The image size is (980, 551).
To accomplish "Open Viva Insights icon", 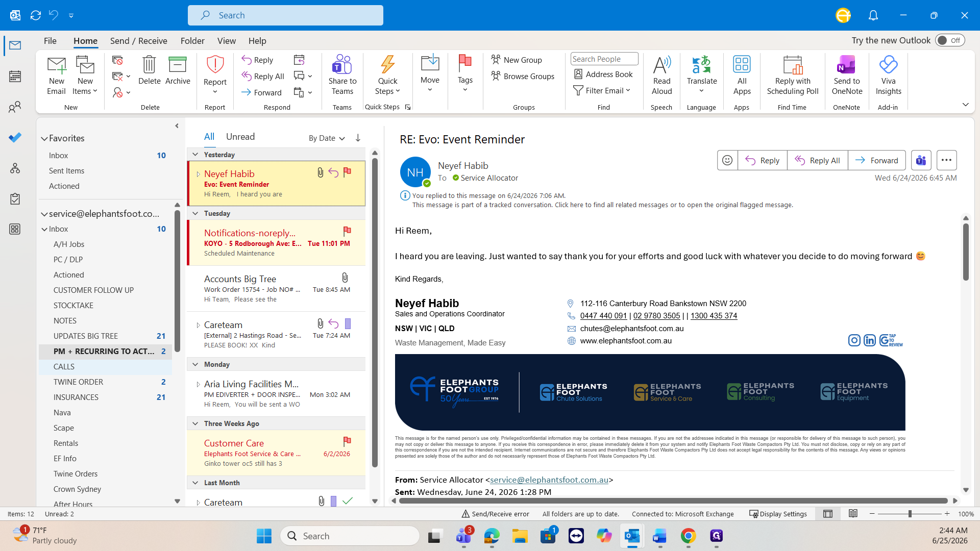I will (888, 65).
